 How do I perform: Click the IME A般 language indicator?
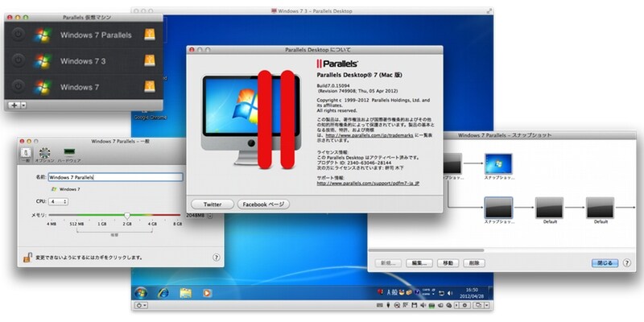(392, 292)
